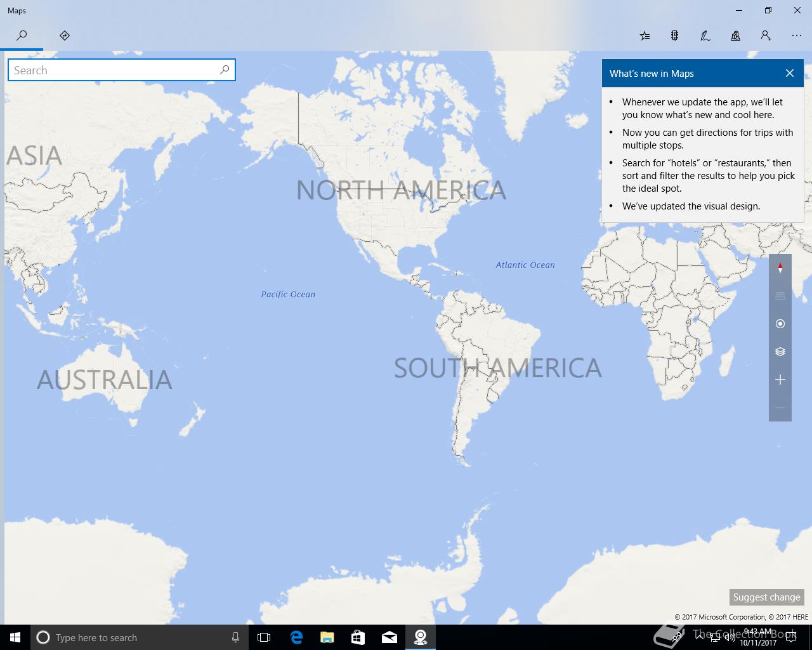Click the Cortana microphone icon
The width and height of the screenshot is (812, 650).
click(235, 637)
